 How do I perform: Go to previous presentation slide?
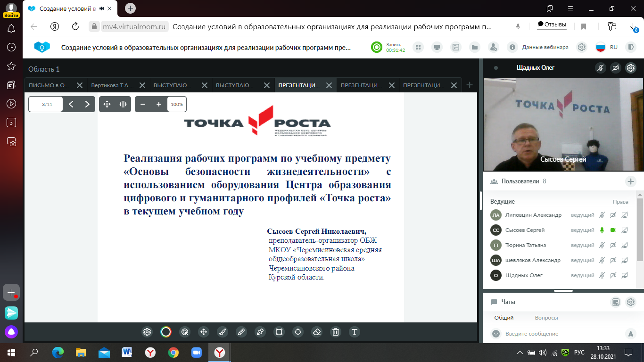pyautogui.click(x=71, y=104)
